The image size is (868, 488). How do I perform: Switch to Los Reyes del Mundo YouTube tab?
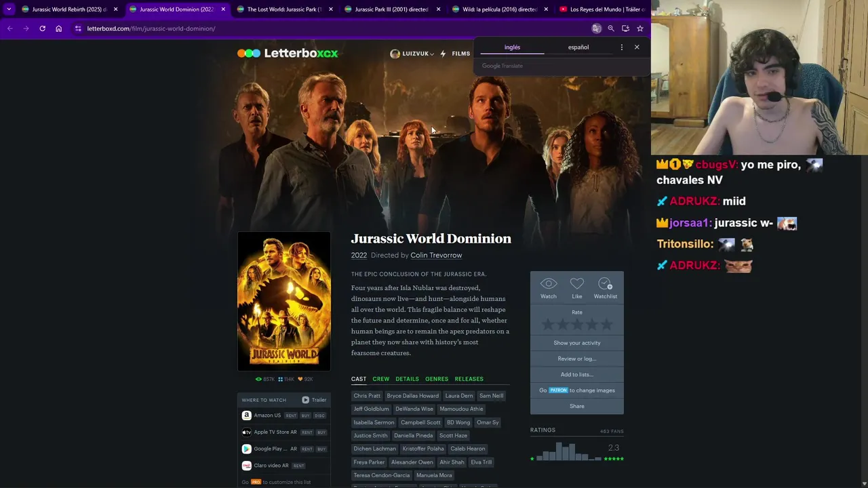602,9
